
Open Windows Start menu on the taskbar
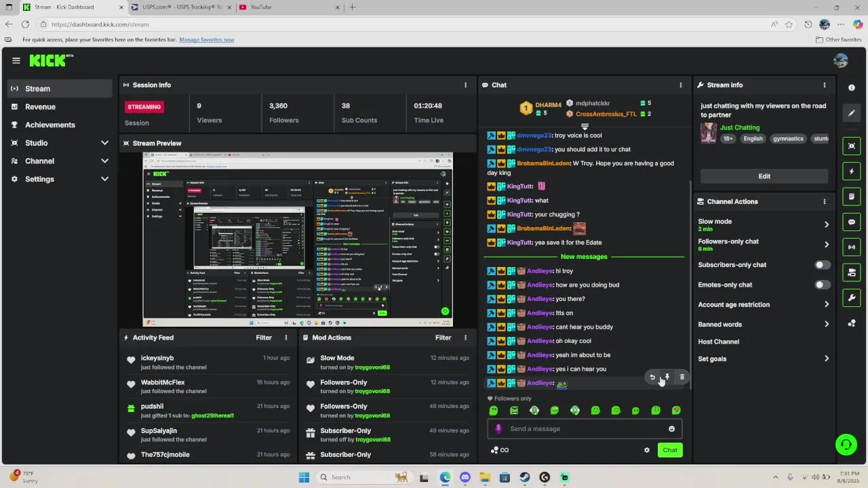[x=304, y=477]
